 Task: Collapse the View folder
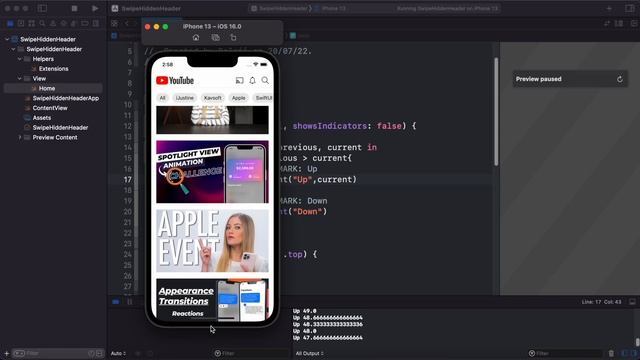click(19, 78)
